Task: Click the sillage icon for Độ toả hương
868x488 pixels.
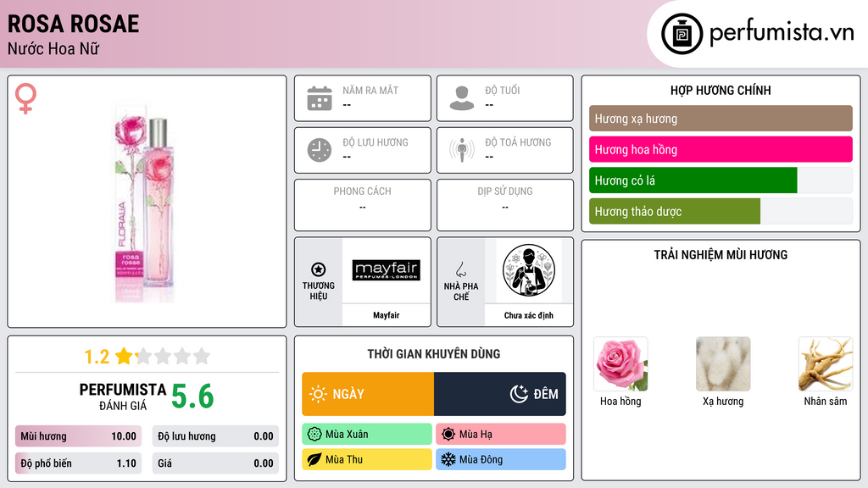Action: [x=462, y=150]
